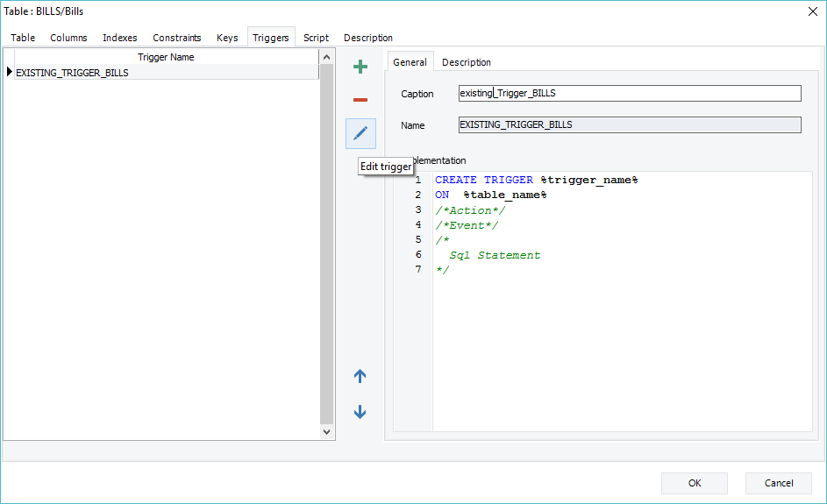827x504 pixels.
Task: Open the top-level Description tab
Action: tap(368, 38)
